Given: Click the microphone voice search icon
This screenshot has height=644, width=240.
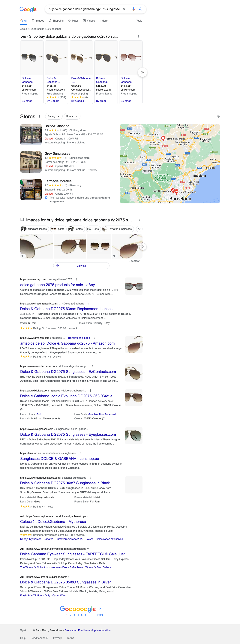Looking at the screenshot, I should pos(133,9).
